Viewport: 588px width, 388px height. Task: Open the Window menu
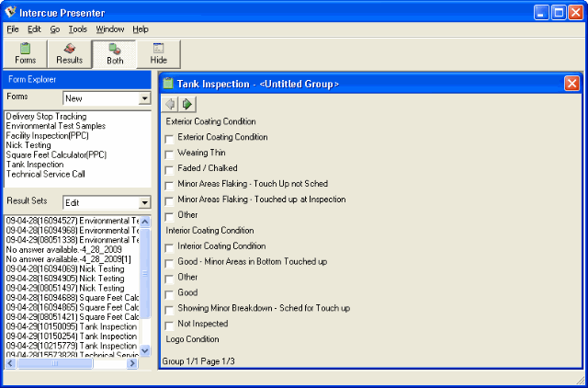click(110, 29)
